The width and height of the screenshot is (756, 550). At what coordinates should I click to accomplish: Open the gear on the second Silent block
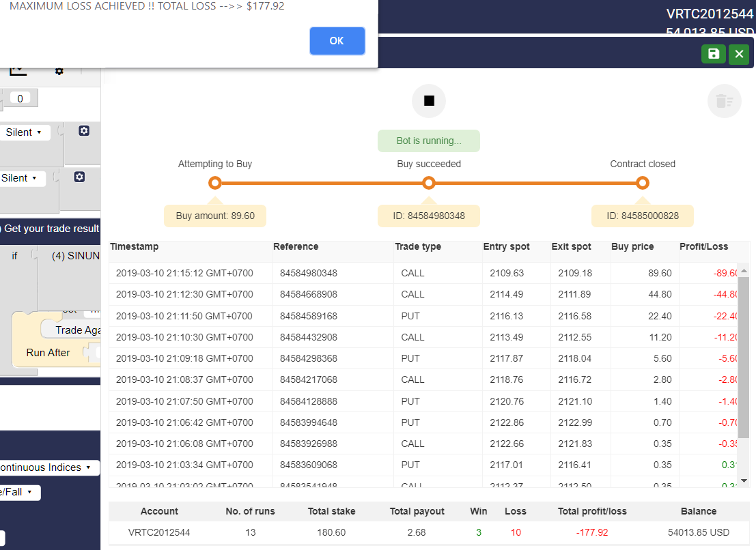click(79, 177)
